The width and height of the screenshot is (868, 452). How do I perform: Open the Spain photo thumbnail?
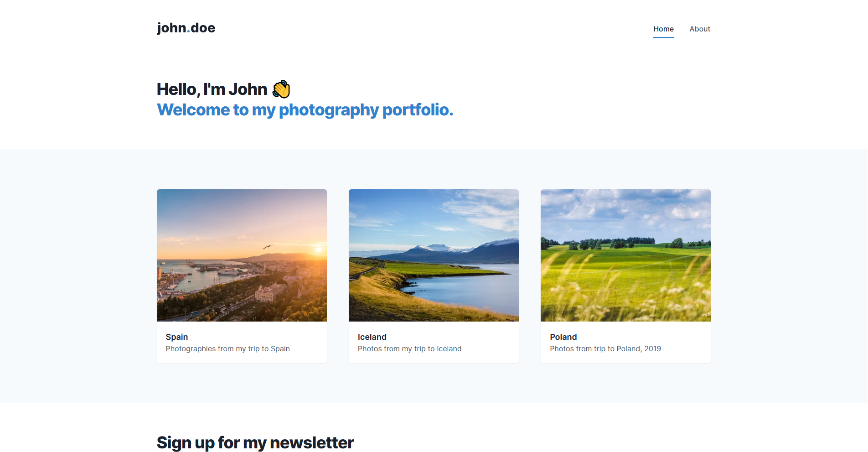tap(242, 255)
